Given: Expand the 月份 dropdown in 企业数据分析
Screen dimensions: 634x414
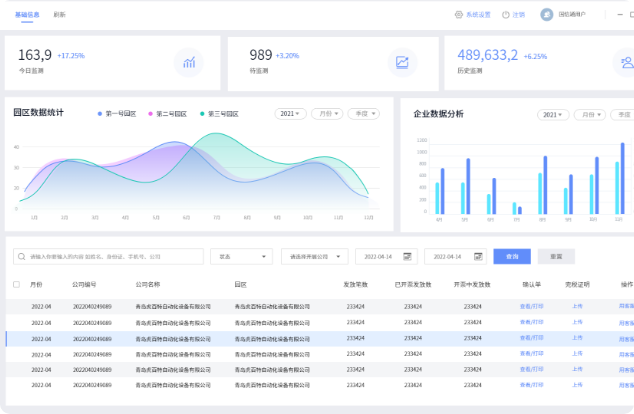Looking at the screenshot, I should 583,115.
